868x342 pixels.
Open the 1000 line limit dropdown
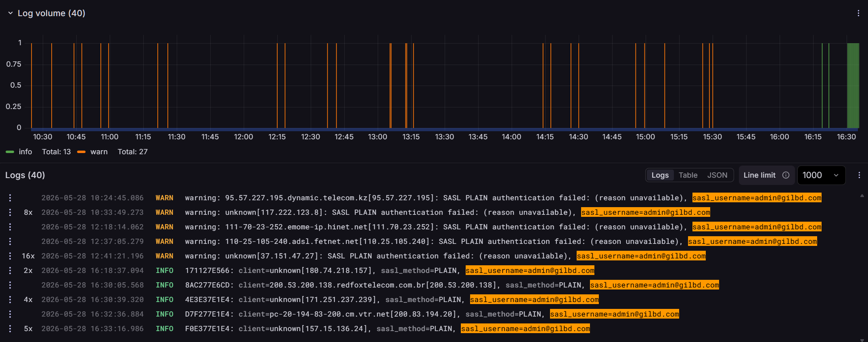[821, 175]
